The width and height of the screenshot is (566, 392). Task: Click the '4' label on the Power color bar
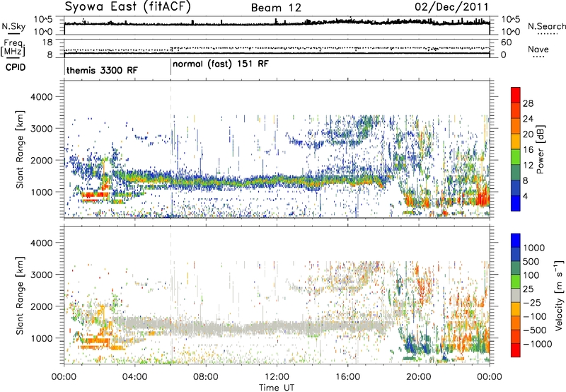pyautogui.click(x=525, y=196)
